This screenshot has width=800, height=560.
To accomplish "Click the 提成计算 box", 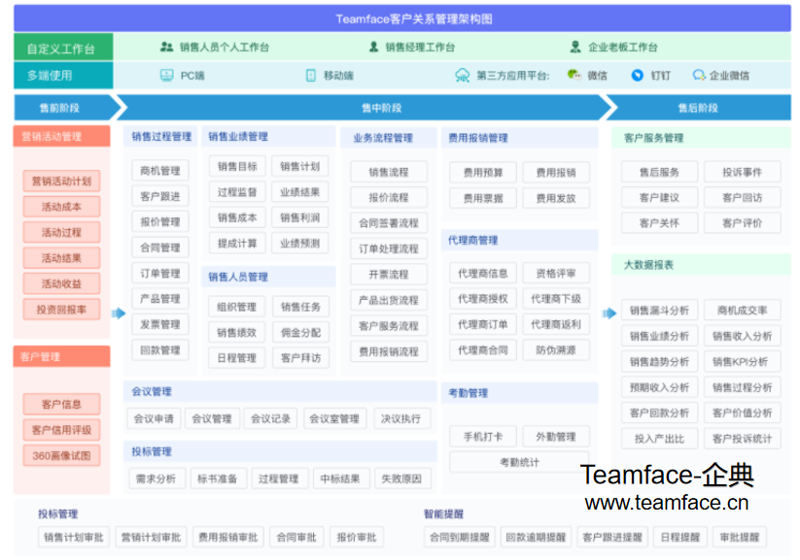I will (x=237, y=243).
